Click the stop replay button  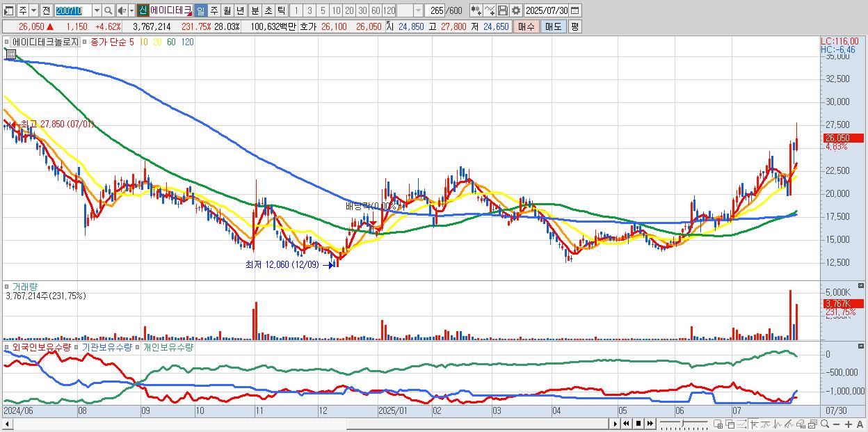point(638,424)
